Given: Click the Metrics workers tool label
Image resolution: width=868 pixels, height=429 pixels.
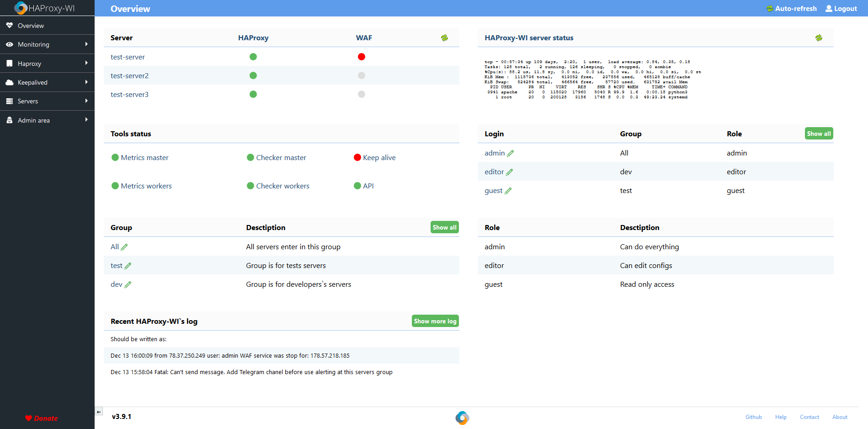Looking at the screenshot, I should [x=146, y=186].
